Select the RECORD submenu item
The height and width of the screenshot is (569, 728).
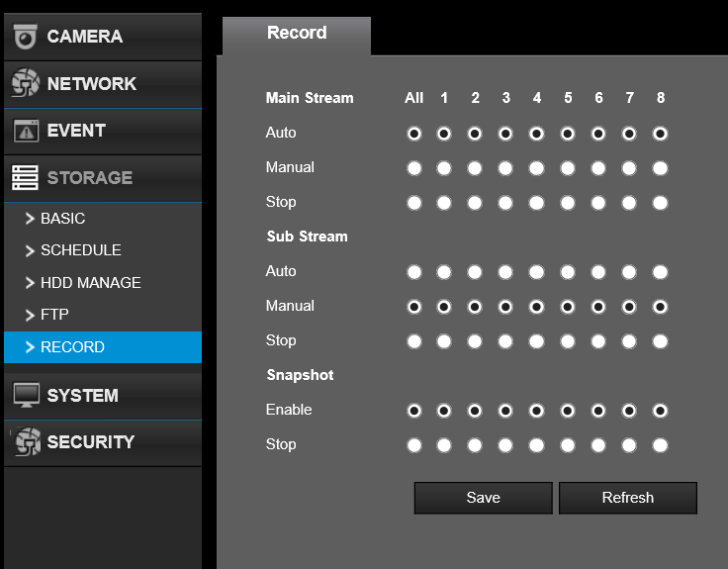[103, 347]
